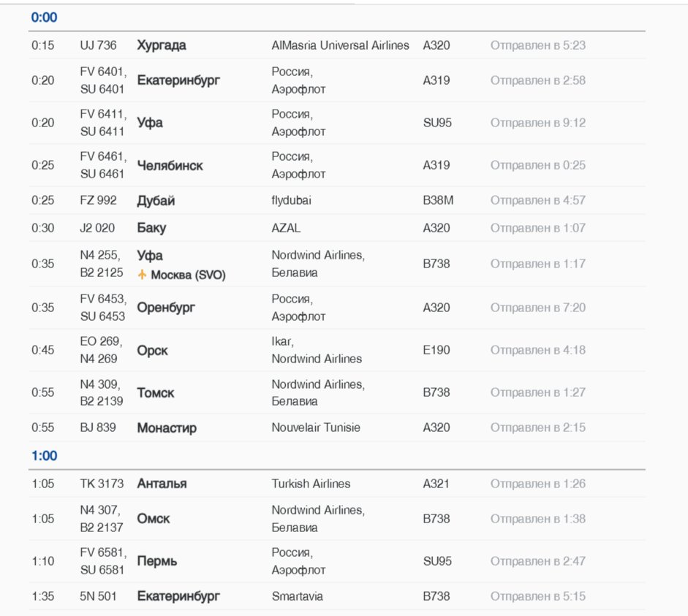Viewport: 688px width, 616px height.
Task: Select the 0:00 hour header
Action: click(x=44, y=18)
